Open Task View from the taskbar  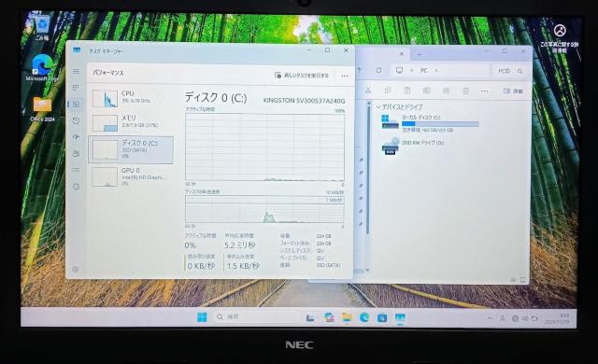310,317
